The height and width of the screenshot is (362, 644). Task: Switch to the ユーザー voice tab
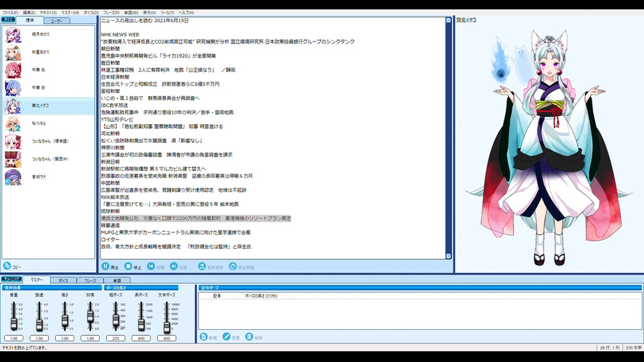click(56, 21)
